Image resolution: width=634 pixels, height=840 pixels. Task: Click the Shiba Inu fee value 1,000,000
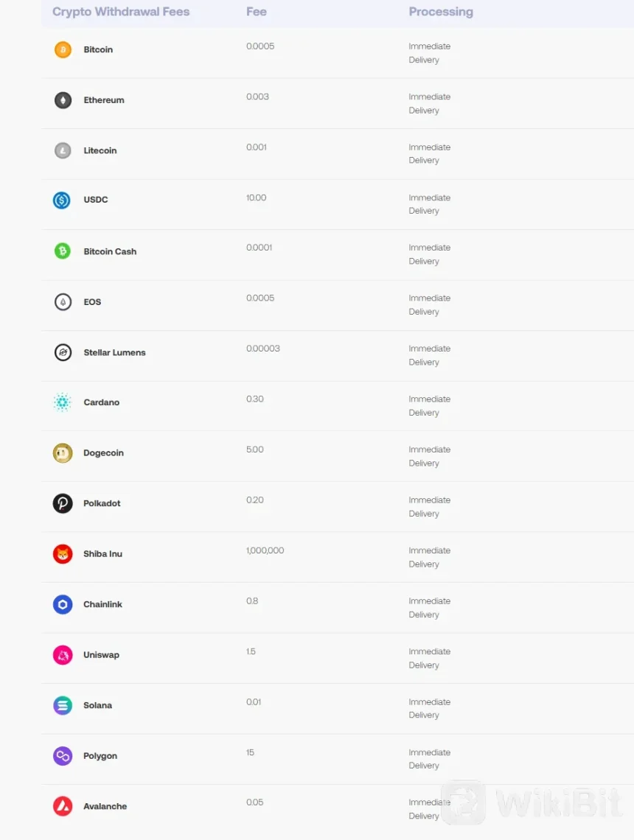tap(265, 550)
